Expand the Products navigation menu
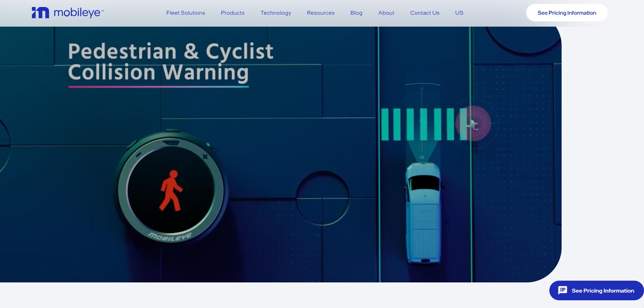This screenshot has height=308, width=644. [x=232, y=13]
